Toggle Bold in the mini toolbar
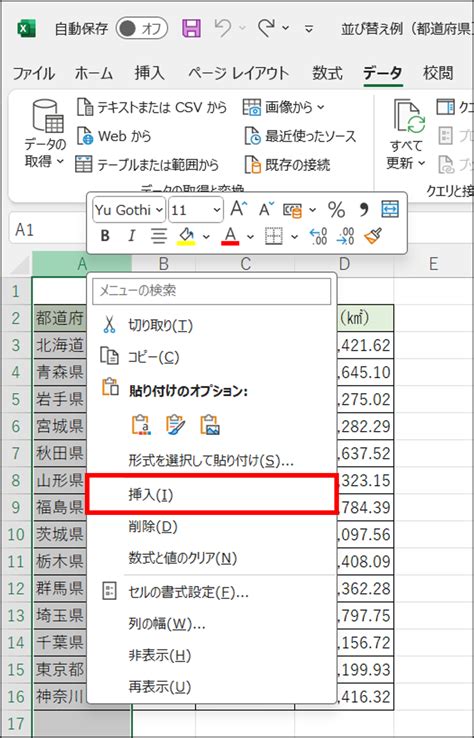The height and width of the screenshot is (738, 474). tap(105, 236)
